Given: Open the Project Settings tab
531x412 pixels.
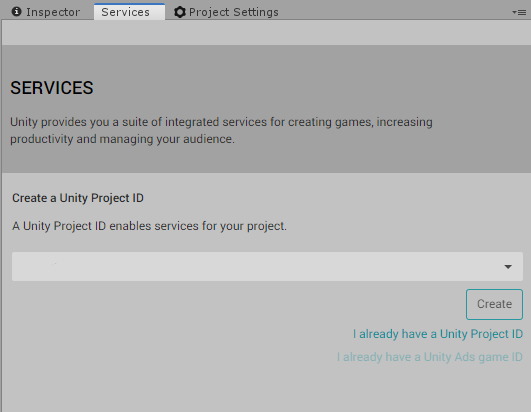Looking at the screenshot, I should [226, 12].
